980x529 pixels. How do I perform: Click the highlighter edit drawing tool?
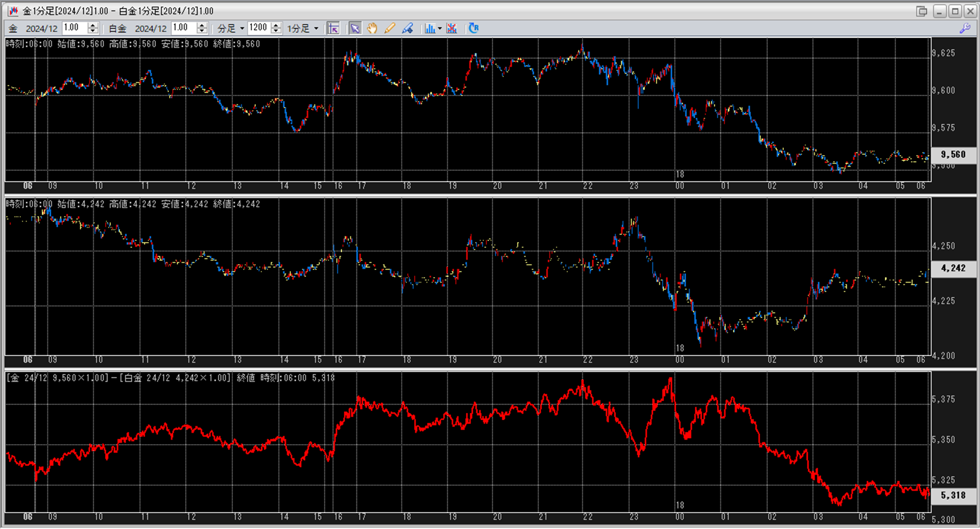pyautogui.click(x=408, y=28)
